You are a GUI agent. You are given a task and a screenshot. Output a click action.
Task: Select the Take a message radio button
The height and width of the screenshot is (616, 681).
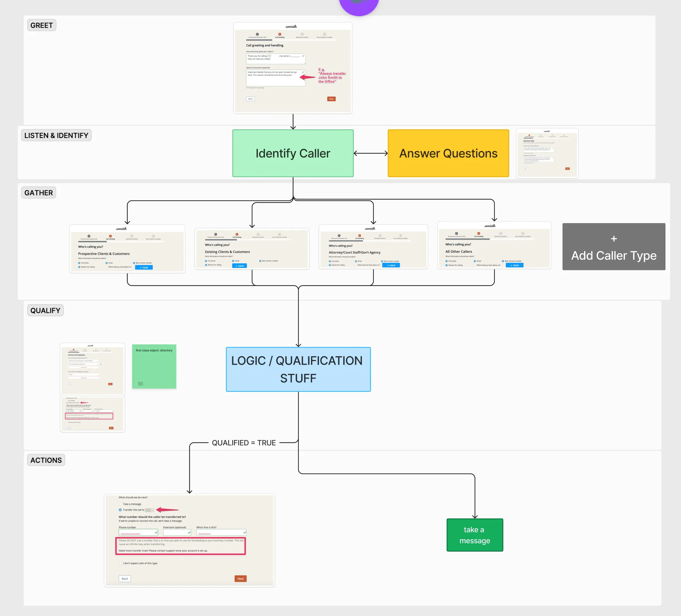120,504
